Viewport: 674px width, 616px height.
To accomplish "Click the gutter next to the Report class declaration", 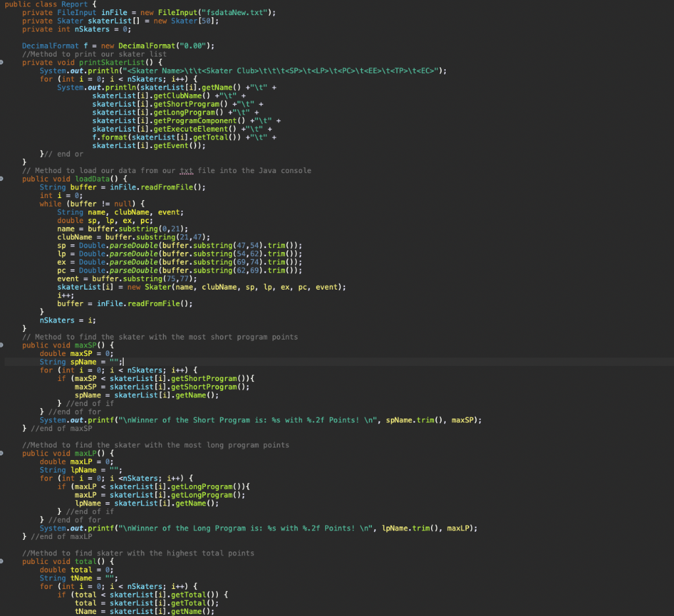I will click(x=4, y=4).
